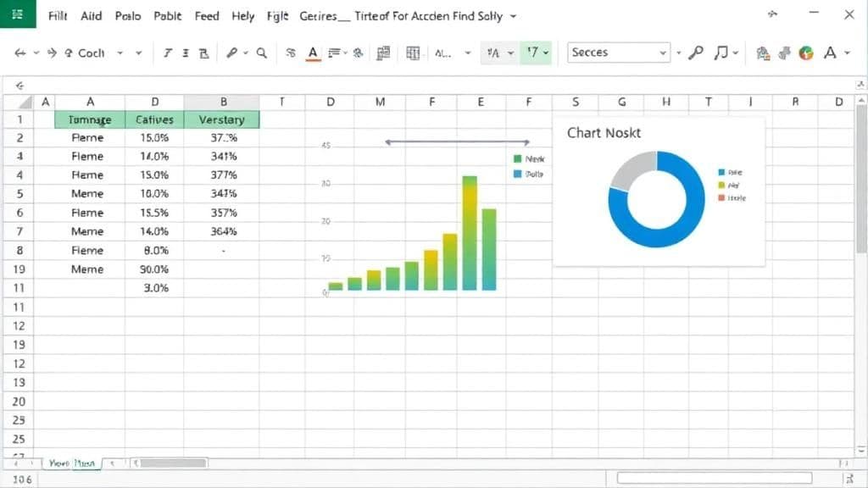Select the active sheet tab at the bottom

[x=72, y=463]
